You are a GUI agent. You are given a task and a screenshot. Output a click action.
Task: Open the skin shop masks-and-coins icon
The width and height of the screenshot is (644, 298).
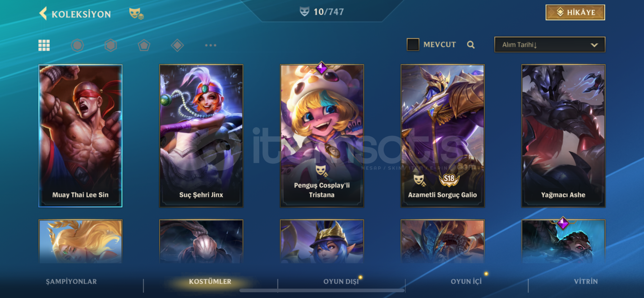point(136,14)
